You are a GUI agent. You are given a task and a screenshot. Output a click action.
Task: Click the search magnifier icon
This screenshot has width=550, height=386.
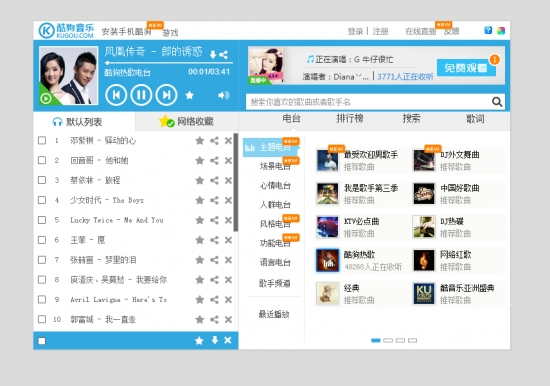497,102
